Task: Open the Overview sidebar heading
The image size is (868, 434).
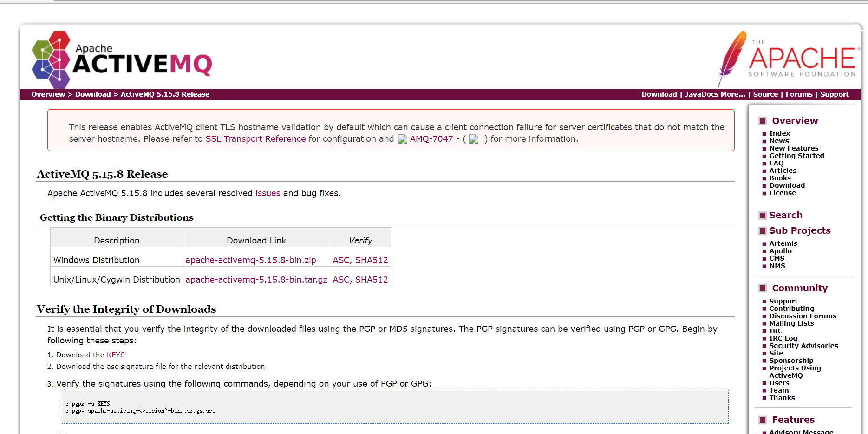Action: (795, 121)
